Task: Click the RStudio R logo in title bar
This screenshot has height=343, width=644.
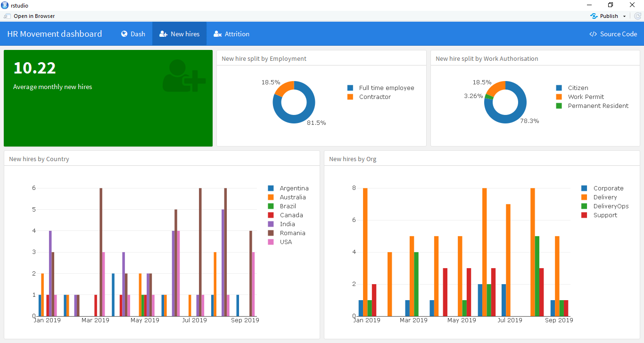Action: (5, 5)
